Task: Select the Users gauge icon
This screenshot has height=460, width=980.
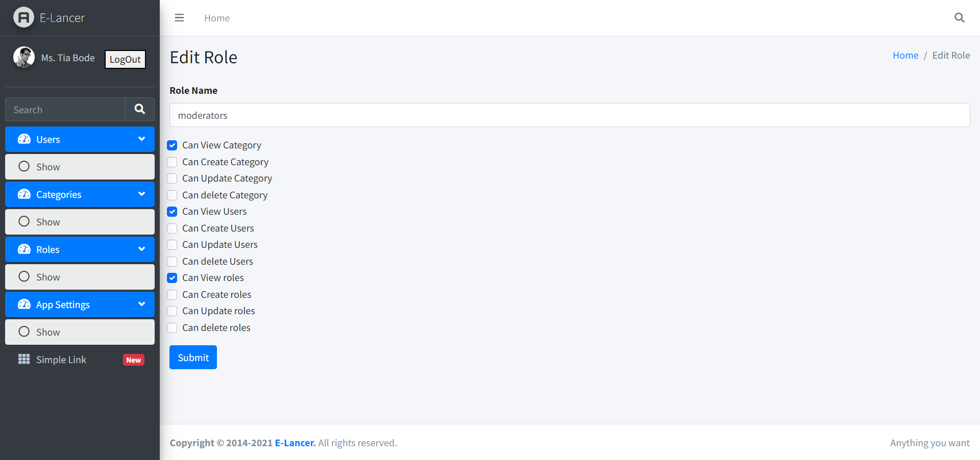Action: 23,139
